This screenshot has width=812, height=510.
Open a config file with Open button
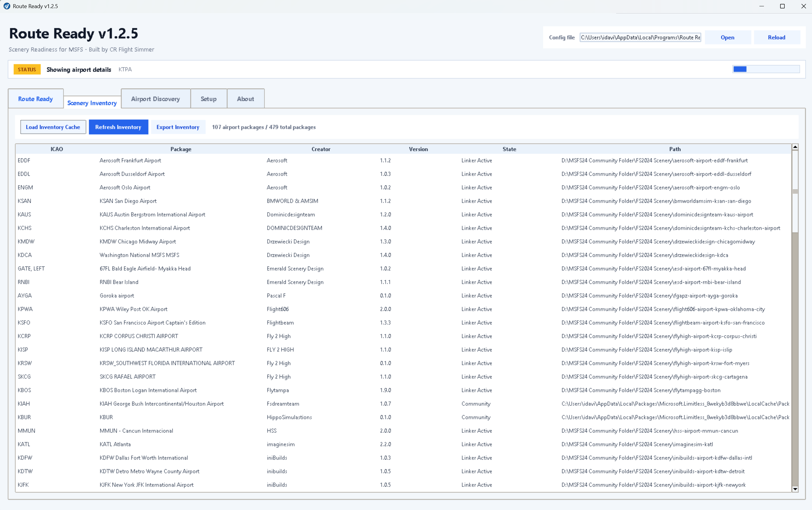click(x=727, y=38)
